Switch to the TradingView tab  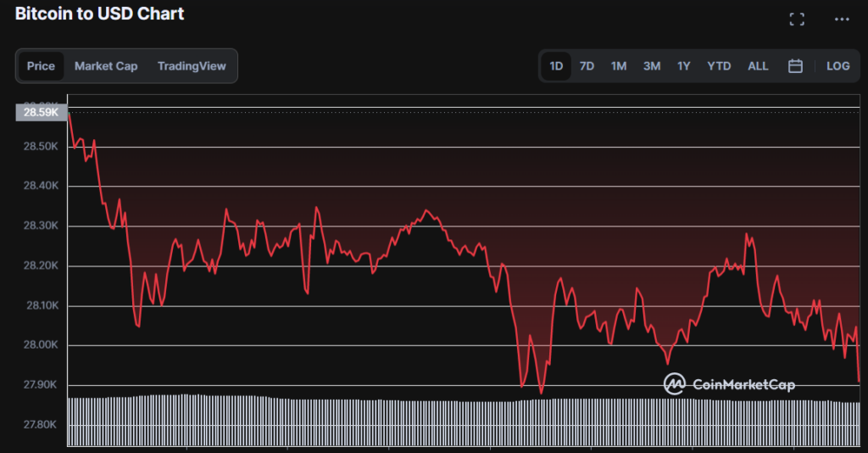(x=192, y=66)
